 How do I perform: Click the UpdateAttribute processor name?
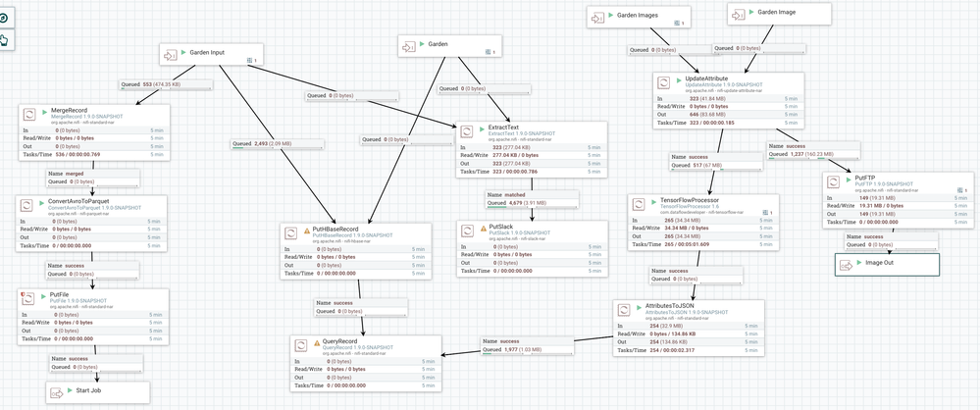click(706, 78)
